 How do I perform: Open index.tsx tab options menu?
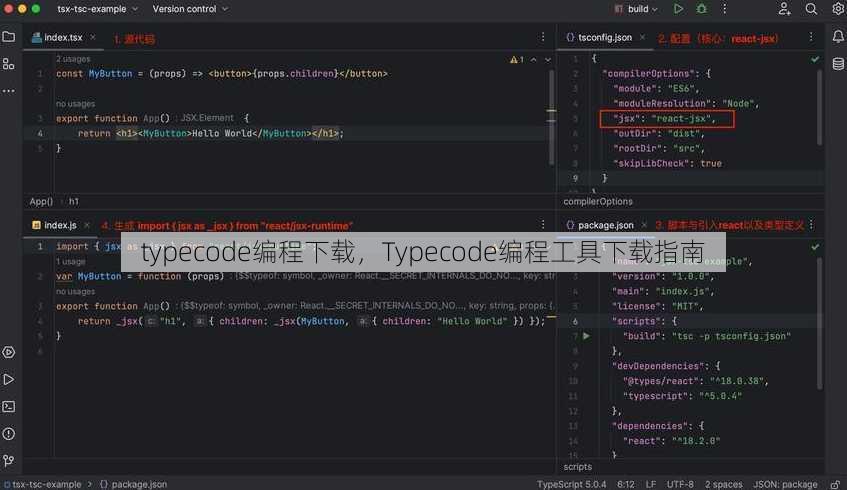543,37
